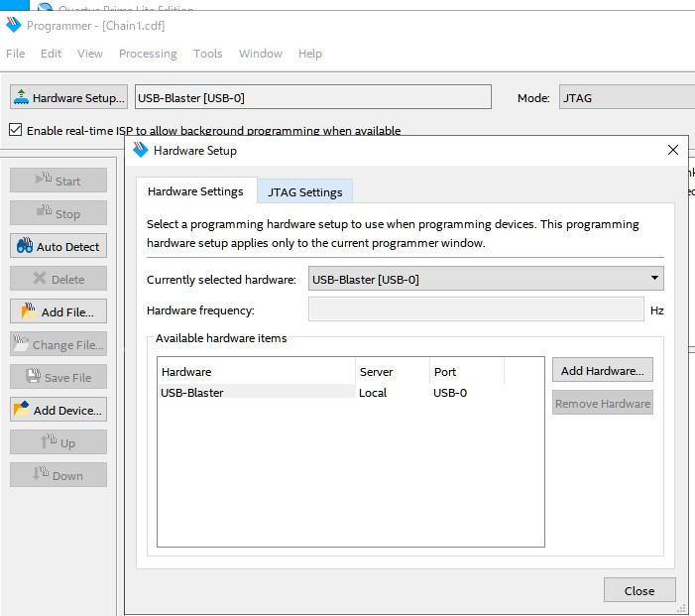
Task: Open the Processing menu
Action: coord(148,54)
